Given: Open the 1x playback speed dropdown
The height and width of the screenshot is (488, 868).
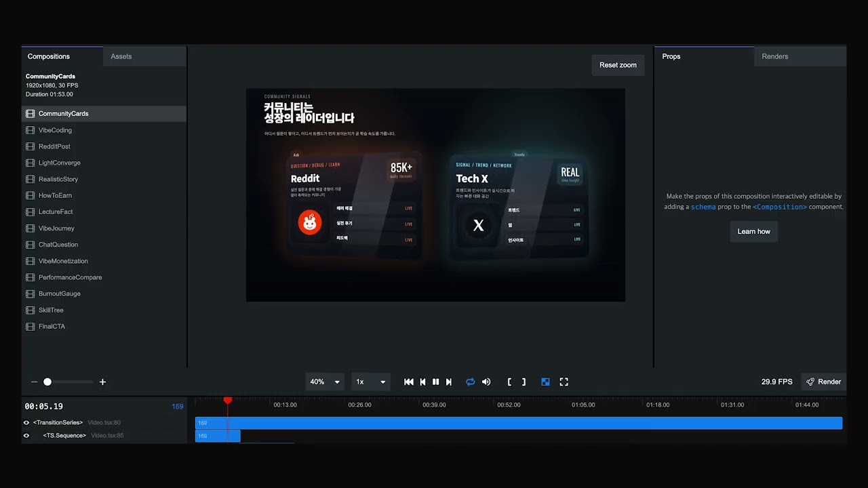Looking at the screenshot, I should pyautogui.click(x=371, y=382).
